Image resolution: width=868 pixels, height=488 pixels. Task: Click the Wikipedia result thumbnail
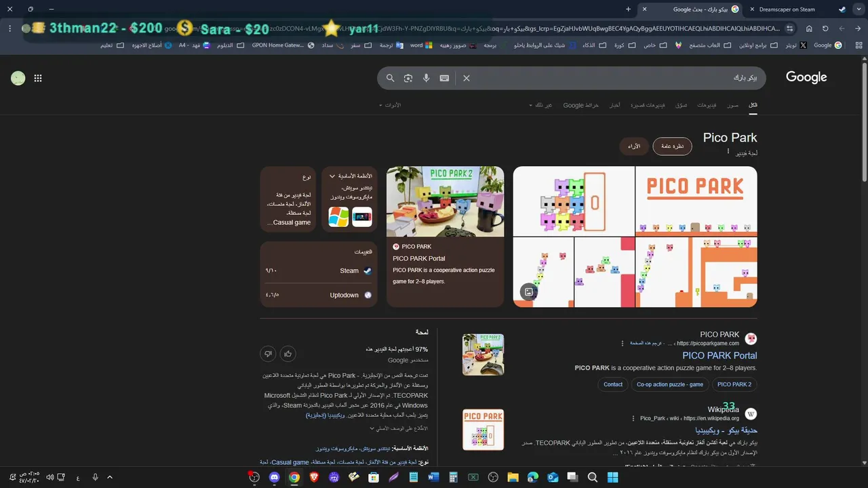click(483, 430)
